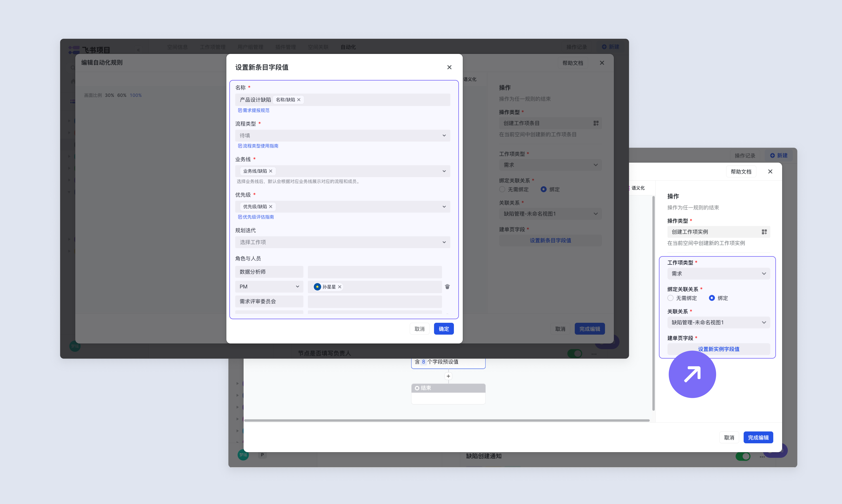Click 完成编辑 in the dimmed 创建工作项条目 dialog
This screenshot has height=504, width=842.
coord(590,329)
